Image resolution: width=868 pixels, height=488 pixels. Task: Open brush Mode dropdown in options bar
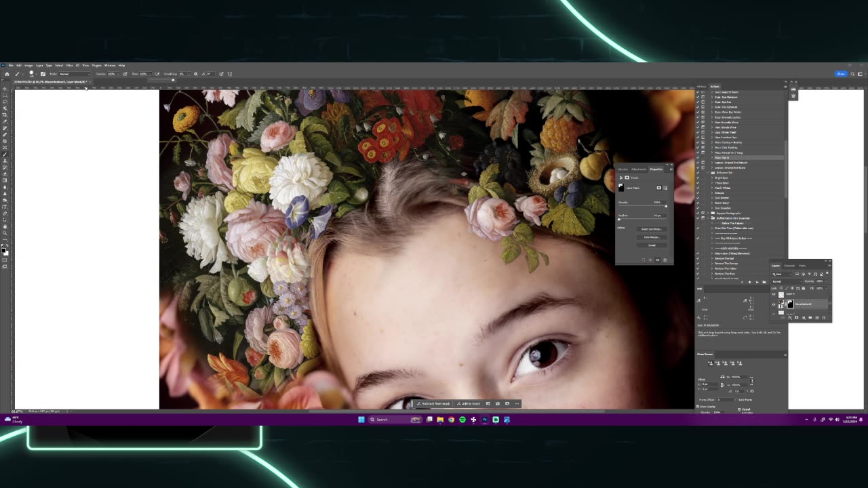[x=75, y=74]
